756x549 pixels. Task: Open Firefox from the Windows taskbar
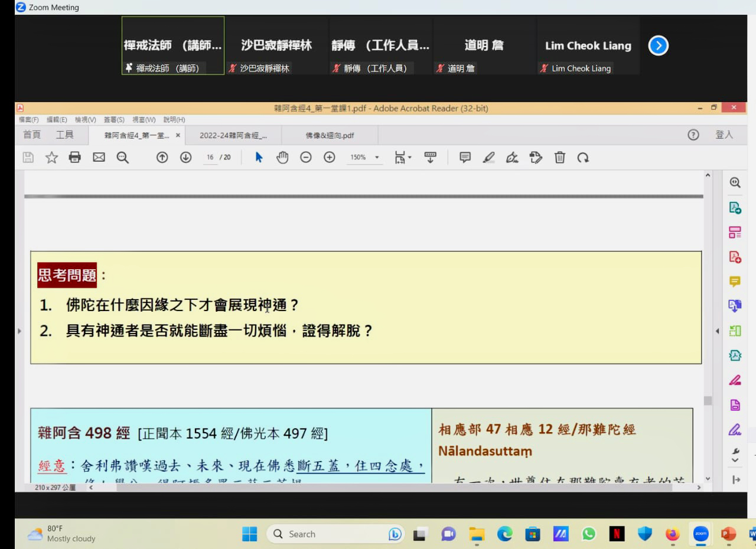pos(672,534)
